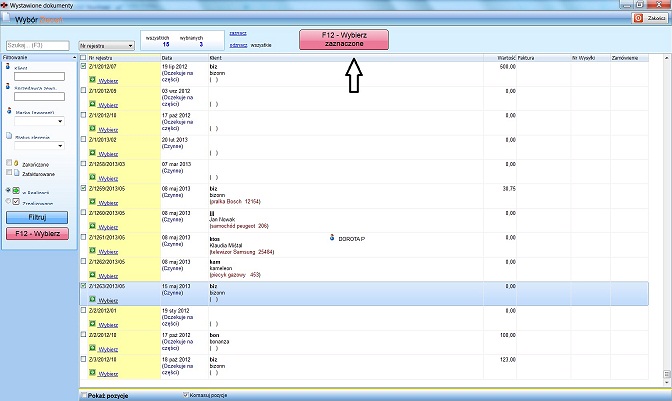
Task: Click the document icon beside Status zlecenia
Action: click(9, 135)
